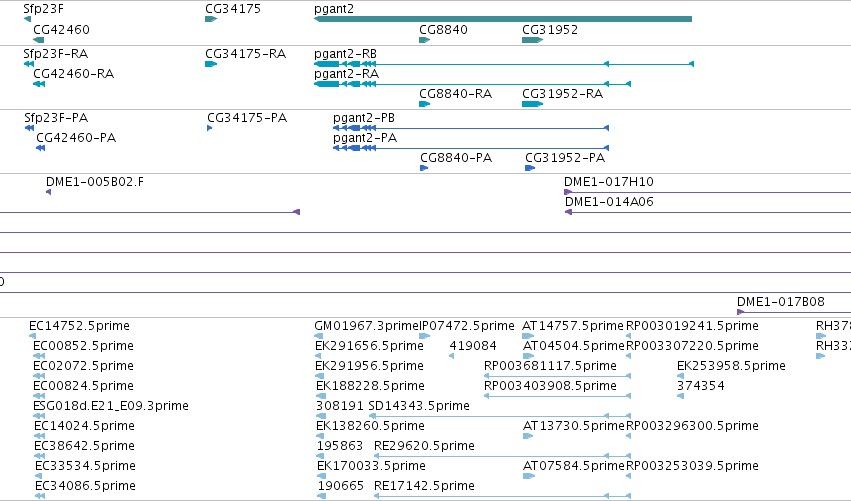Select the EC00824.5prime EST label
The width and height of the screenshot is (851, 501).
click(83, 386)
